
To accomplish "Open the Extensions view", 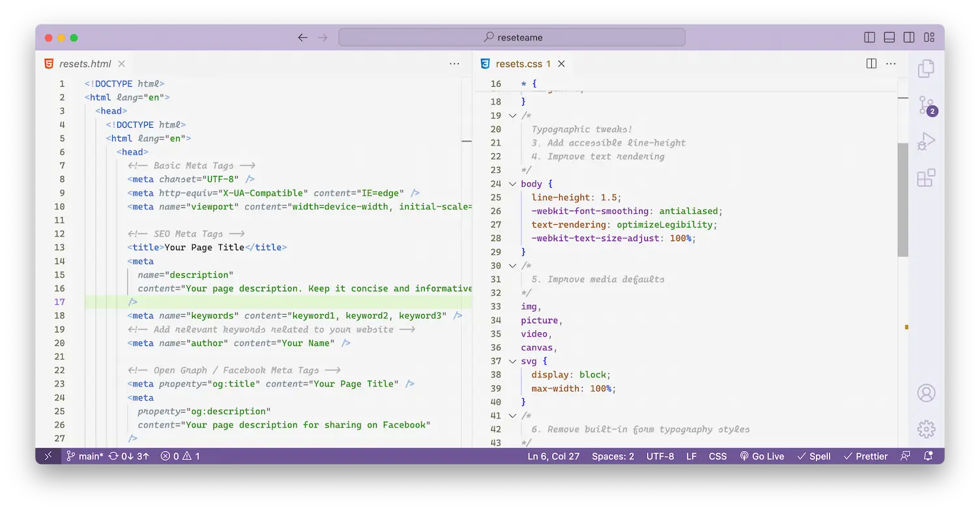I will click(927, 178).
